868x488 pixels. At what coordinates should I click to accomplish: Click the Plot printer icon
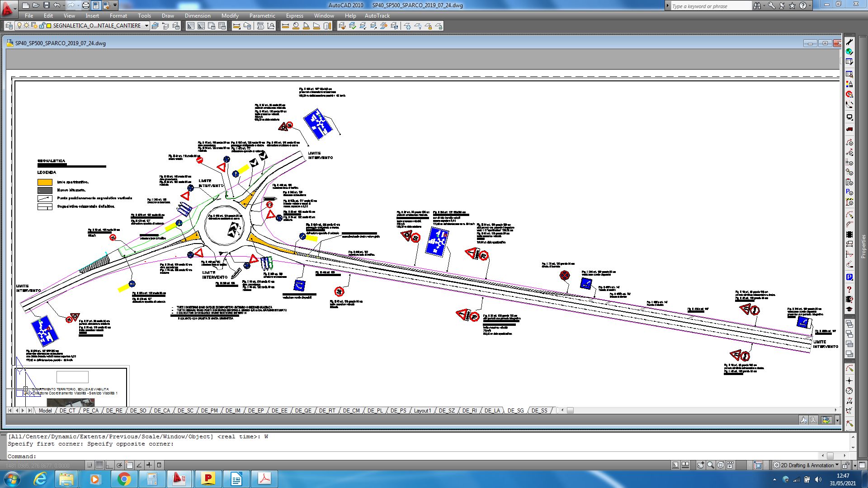(x=86, y=5)
